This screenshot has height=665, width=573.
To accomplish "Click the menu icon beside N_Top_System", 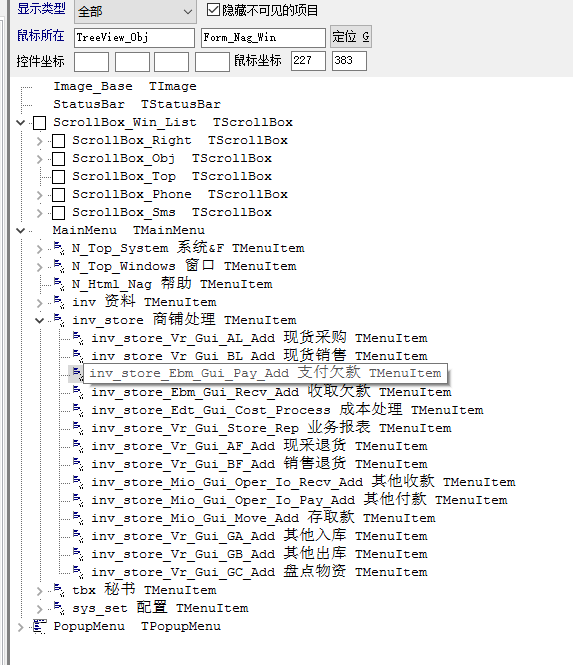I will (x=59, y=248).
